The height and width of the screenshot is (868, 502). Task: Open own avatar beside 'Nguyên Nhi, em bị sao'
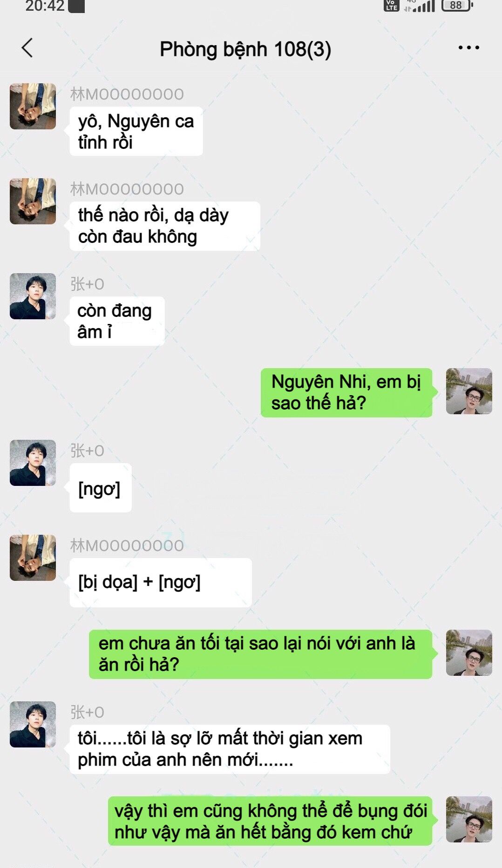[469, 391]
